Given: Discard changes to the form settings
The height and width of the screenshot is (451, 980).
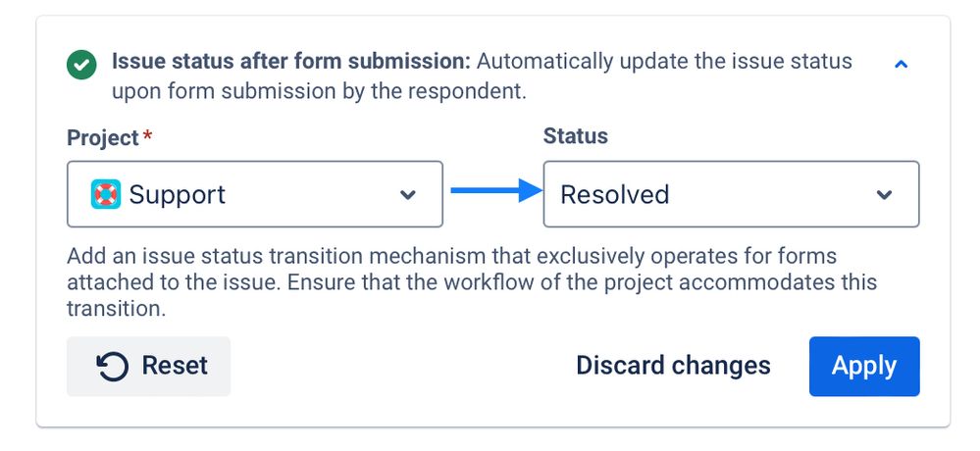Looking at the screenshot, I should coord(673,366).
